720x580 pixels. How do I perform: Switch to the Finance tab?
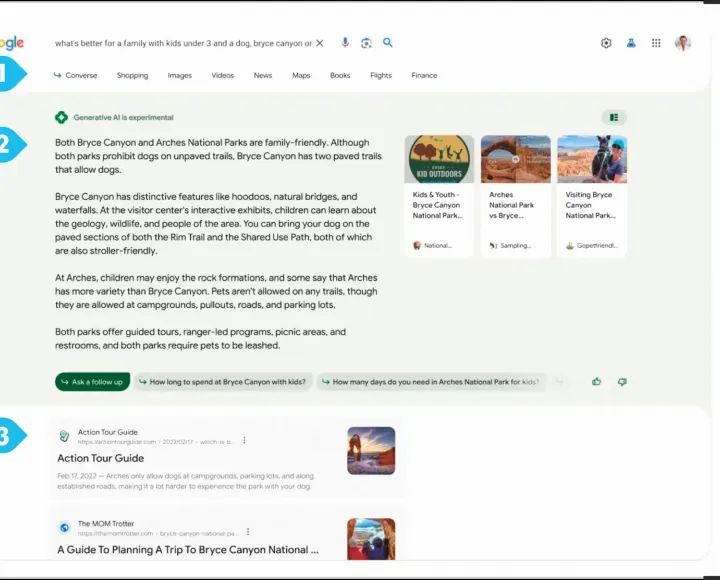pyautogui.click(x=424, y=75)
